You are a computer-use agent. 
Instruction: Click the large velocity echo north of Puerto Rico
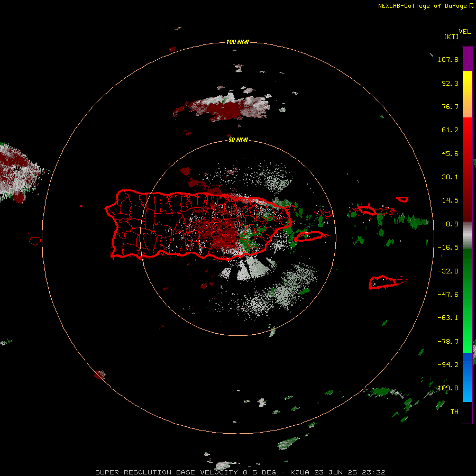[x=223, y=107]
